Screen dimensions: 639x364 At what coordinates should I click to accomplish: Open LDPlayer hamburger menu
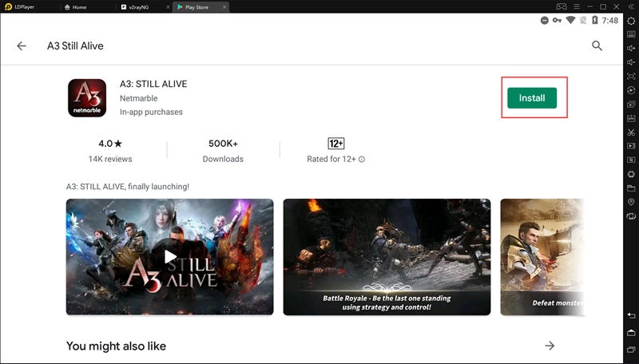tap(577, 6)
